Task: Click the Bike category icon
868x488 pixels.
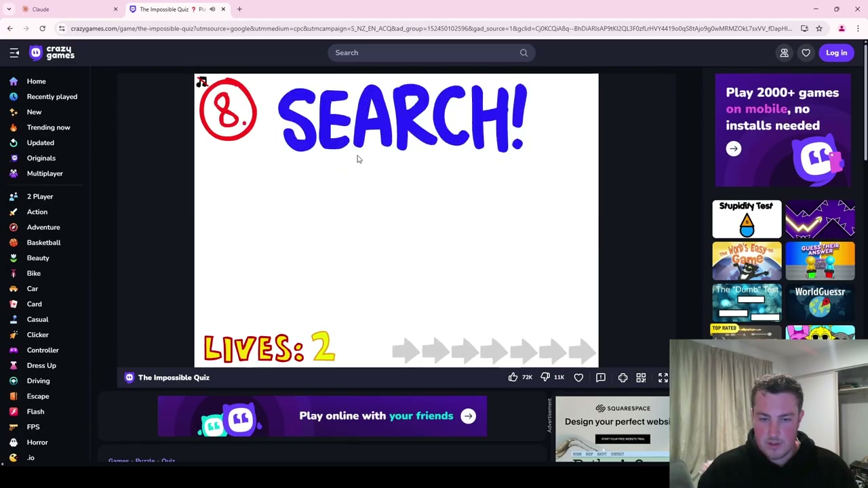Action: pyautogui.click(x=14, y=273)
